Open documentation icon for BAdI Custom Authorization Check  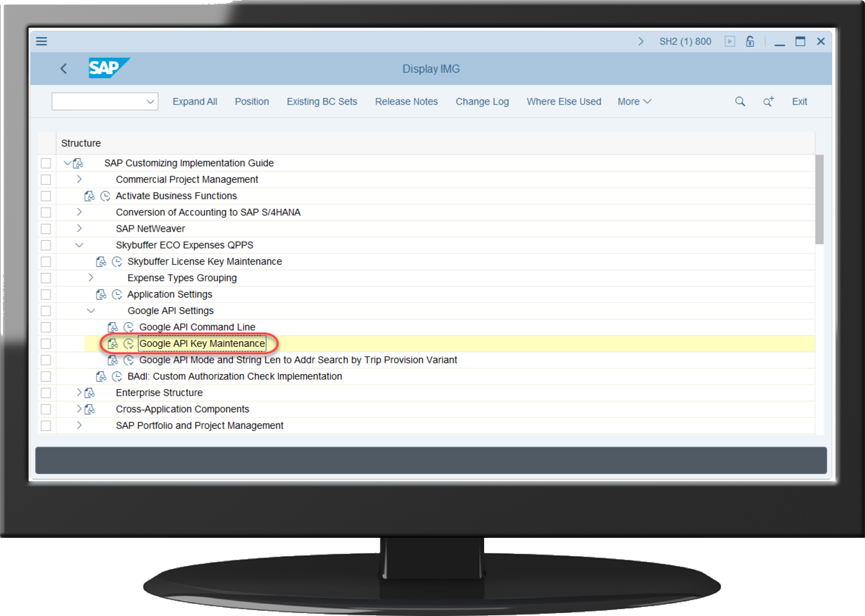tap(101, 377)
